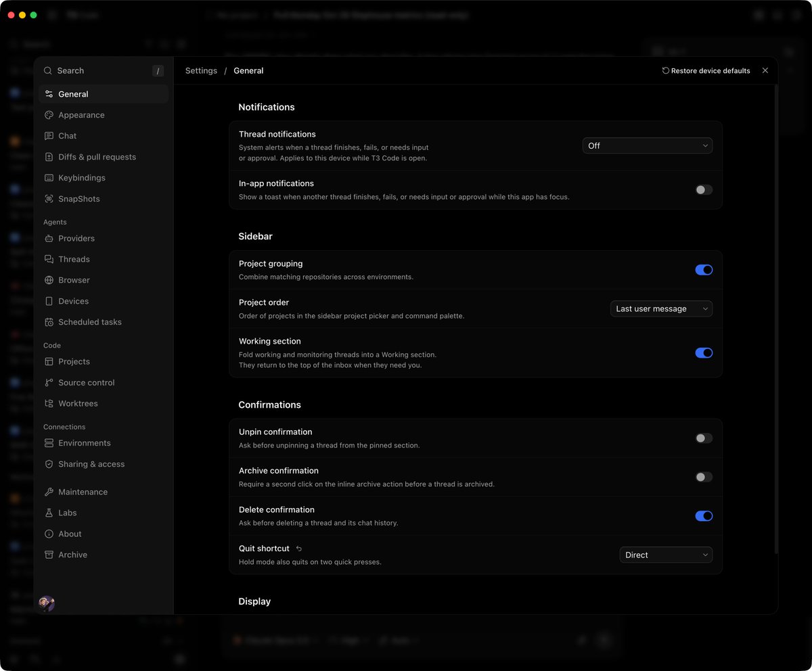
Task: Click the Labs flask icon
Action: 49,513
